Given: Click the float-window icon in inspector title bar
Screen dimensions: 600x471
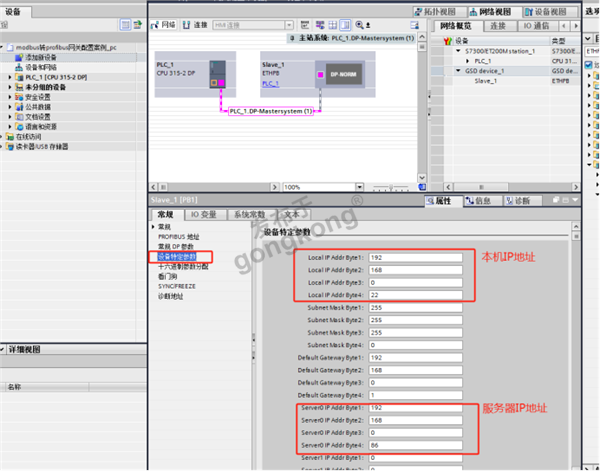Looking at the screenshot, I should (556, 200).
